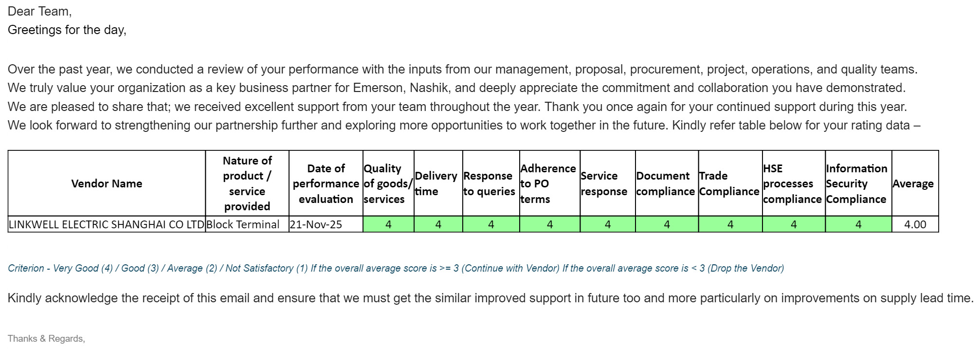Click the Vendor Name column header

pos(107,184)
